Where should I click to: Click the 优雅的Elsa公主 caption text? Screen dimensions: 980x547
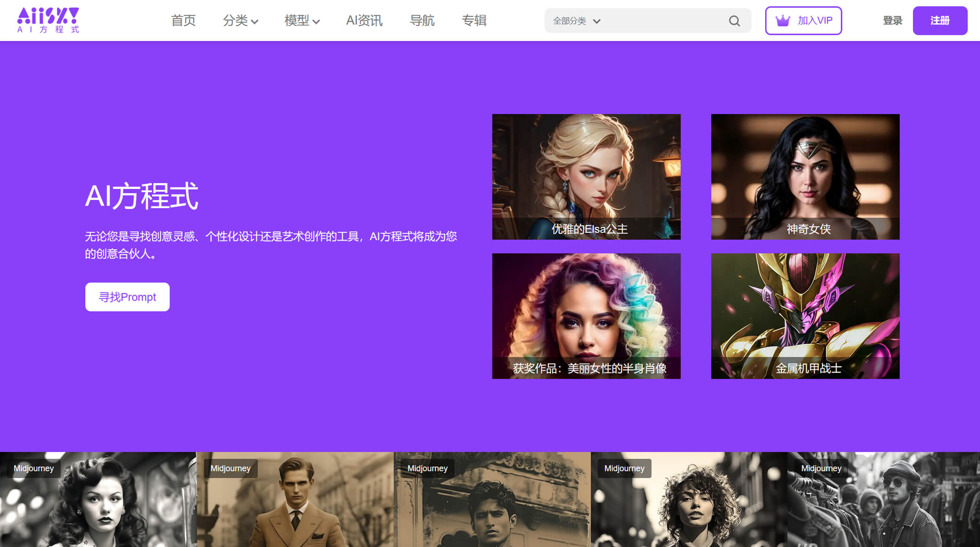click(589, 229)
